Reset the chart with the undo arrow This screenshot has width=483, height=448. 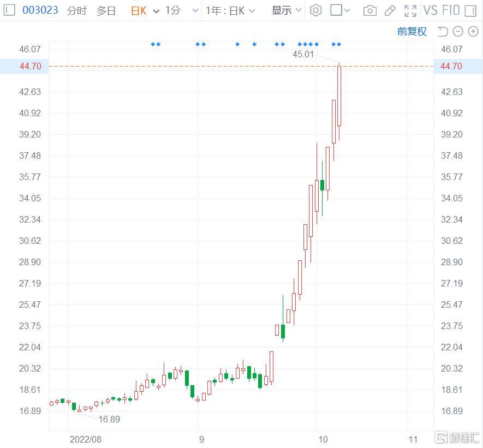(443, 32)
